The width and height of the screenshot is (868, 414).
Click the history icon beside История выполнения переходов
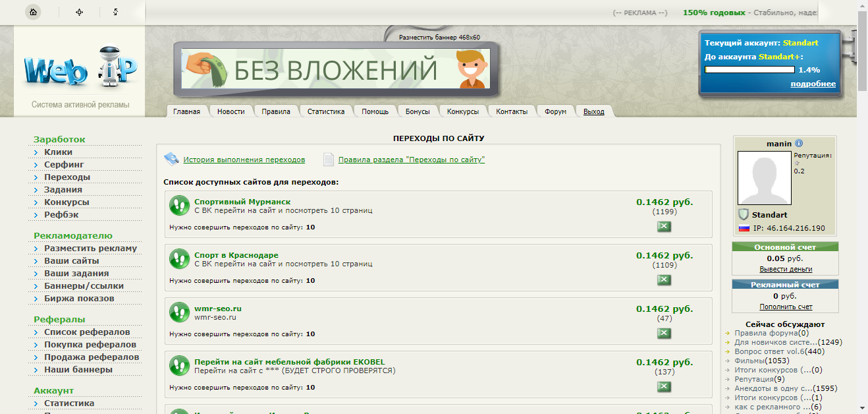171,159
